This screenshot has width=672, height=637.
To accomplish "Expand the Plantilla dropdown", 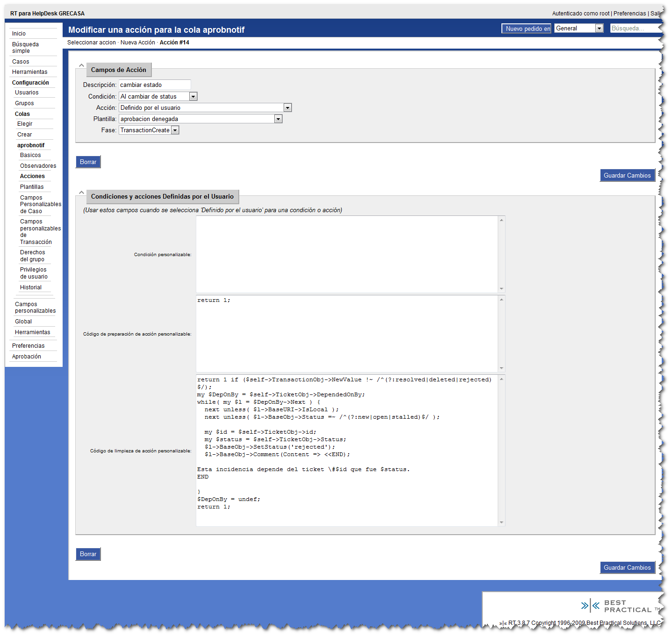I will (x=278, y=119).
